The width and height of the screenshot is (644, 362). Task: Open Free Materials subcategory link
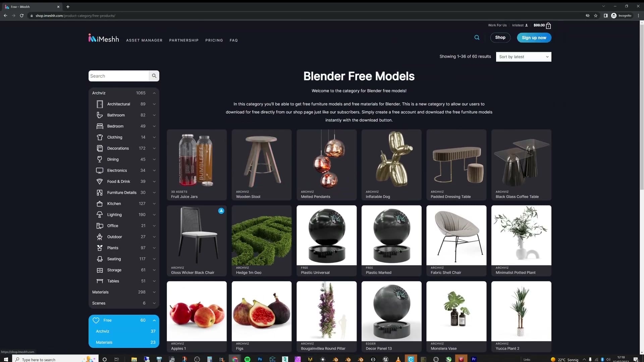click(104, 342)
